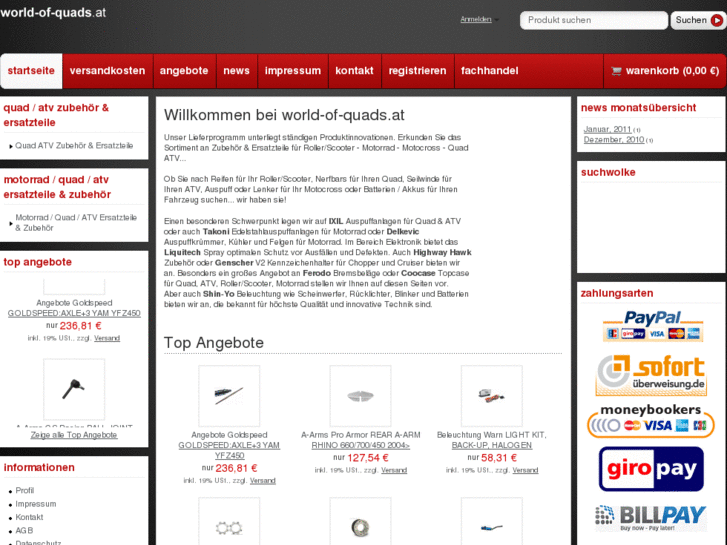Screen dimensions: 727x545
Task: Click the red arrow icon on Suchen button
Action: [717, 20]
